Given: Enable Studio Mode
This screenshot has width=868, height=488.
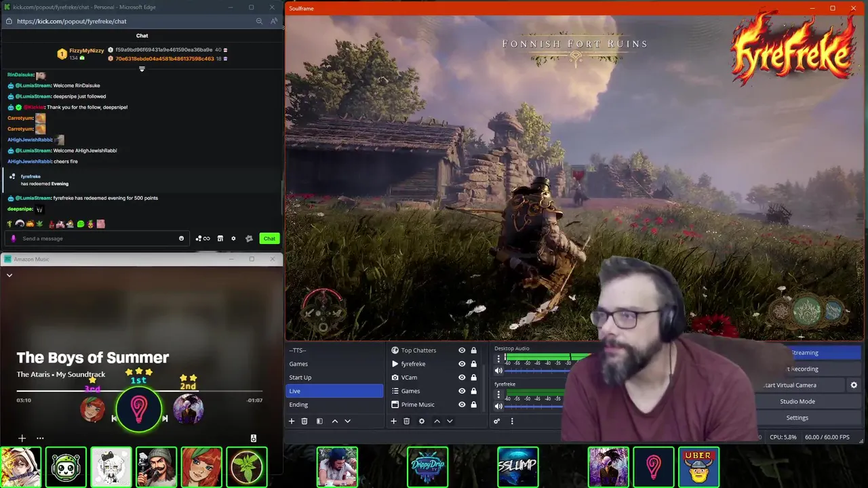Looking at the screenshot, I should point(797,401).
